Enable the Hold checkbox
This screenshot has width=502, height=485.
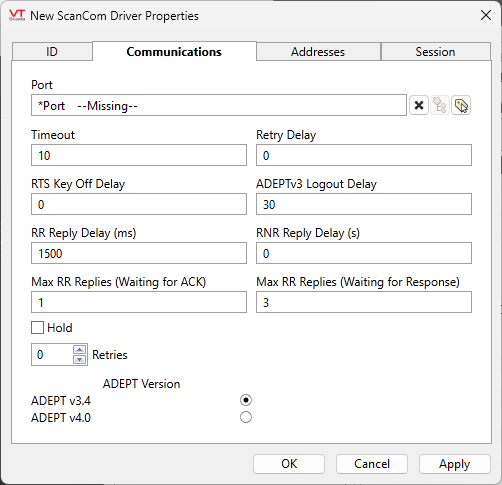(37, 327)
